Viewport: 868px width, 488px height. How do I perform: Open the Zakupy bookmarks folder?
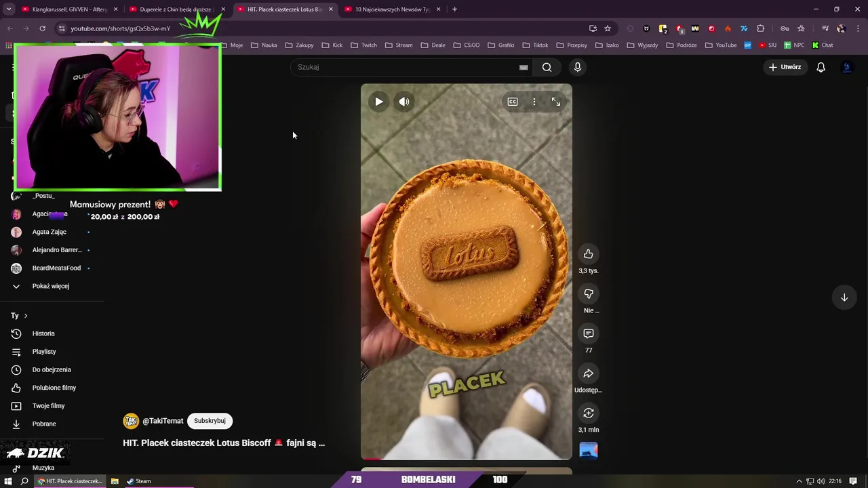point(300,45)
